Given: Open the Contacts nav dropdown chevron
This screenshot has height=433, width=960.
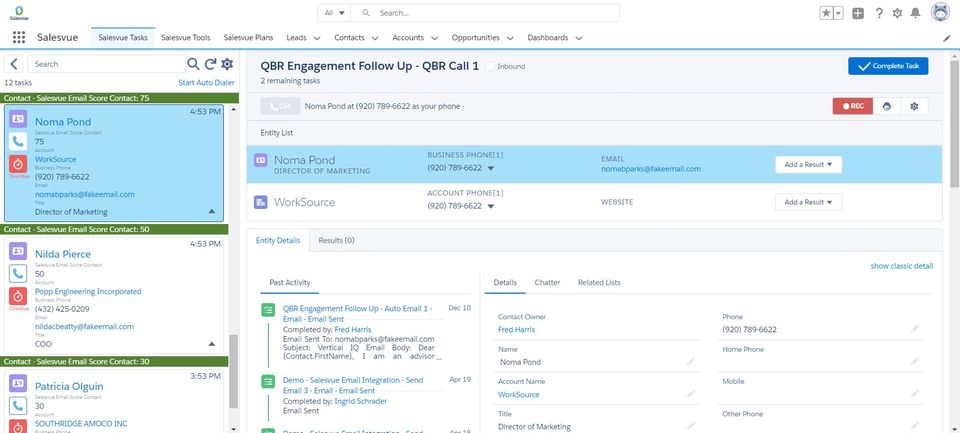Looking at the screenshot, I should [x=373, y=38].
